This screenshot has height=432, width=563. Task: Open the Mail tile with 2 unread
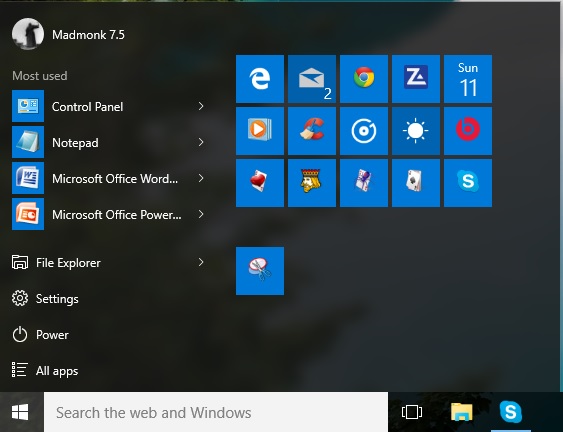tap(312, 79)
